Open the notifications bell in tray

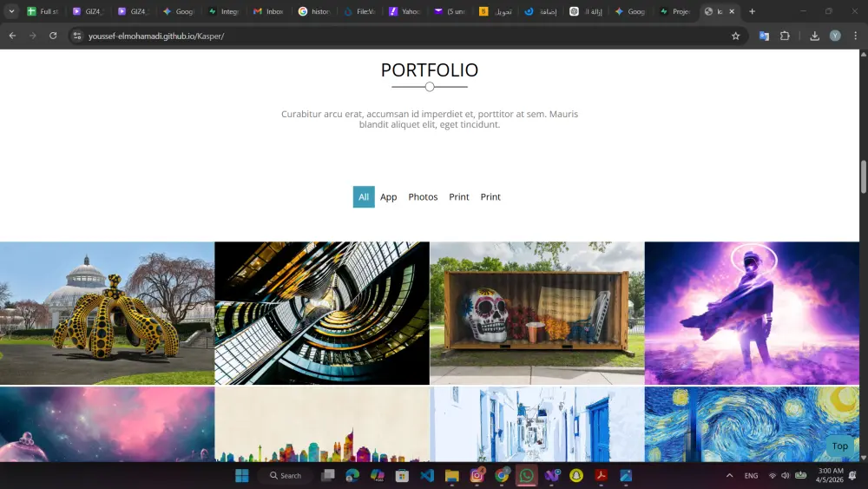(853, 476)
